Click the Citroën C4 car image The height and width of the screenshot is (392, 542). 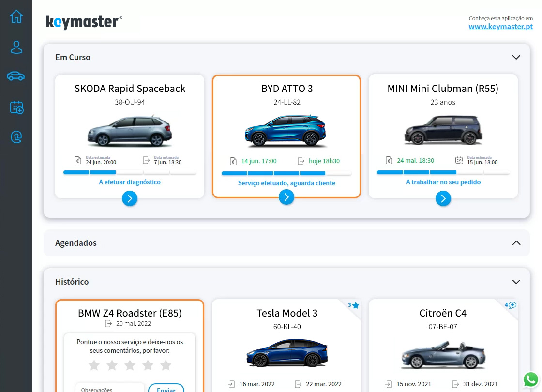(443, 355)
